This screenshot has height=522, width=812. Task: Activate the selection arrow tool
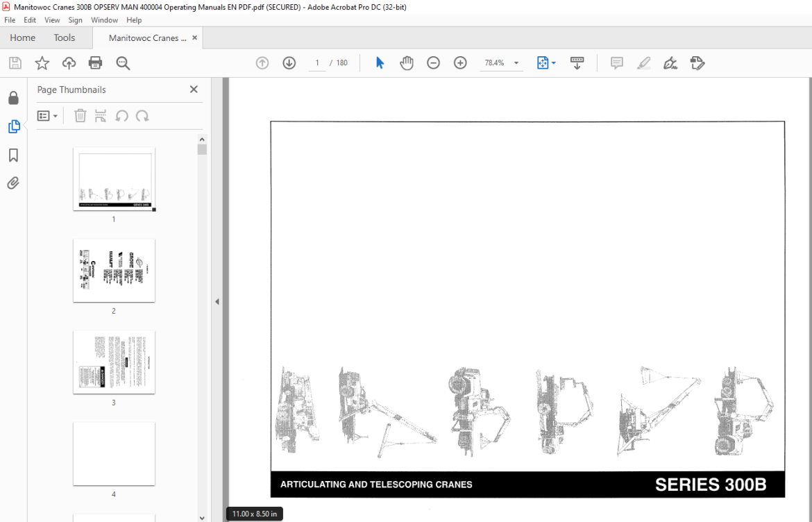coord(380,63)
